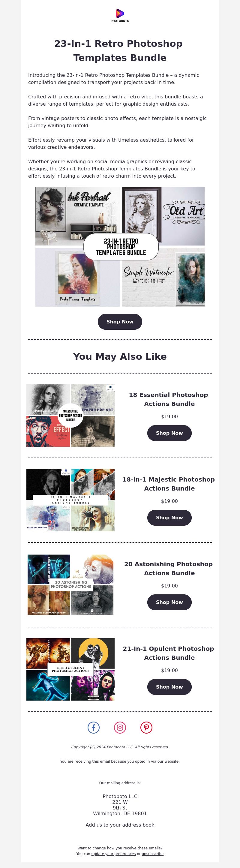Open the Facebook social icon
Screen dimensions: 240x868
(93, 728)
